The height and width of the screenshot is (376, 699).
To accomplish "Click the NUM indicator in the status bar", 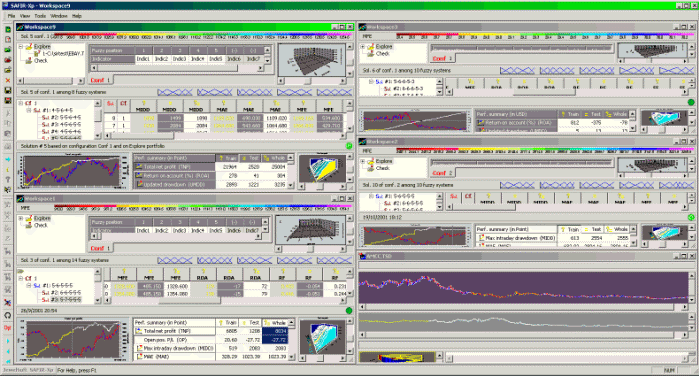I will tap(669, 370).
